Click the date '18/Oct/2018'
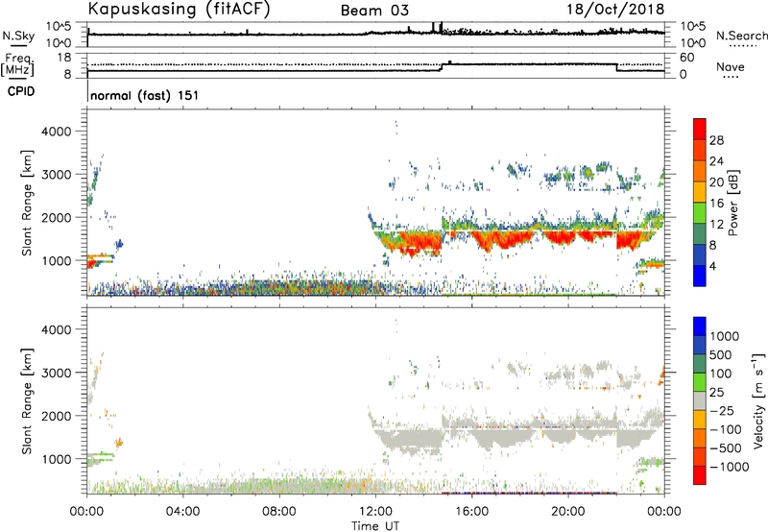 615,10
